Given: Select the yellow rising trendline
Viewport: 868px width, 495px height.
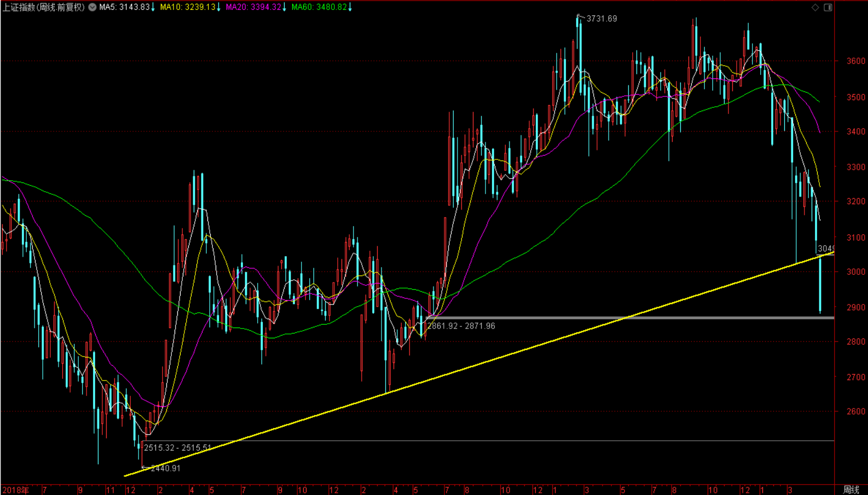Looking at the screenshot, I should pyautogui.click(x=479, y=364).
